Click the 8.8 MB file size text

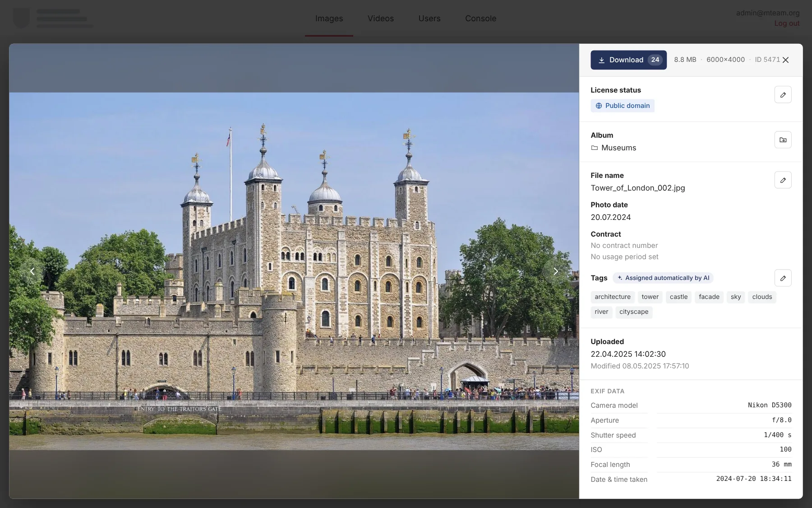click(685, 60)
